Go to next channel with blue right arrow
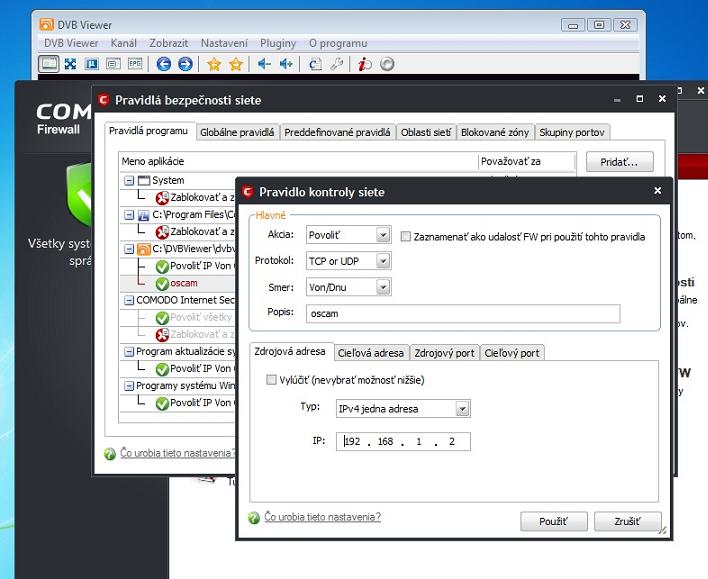 pos(185,64)
